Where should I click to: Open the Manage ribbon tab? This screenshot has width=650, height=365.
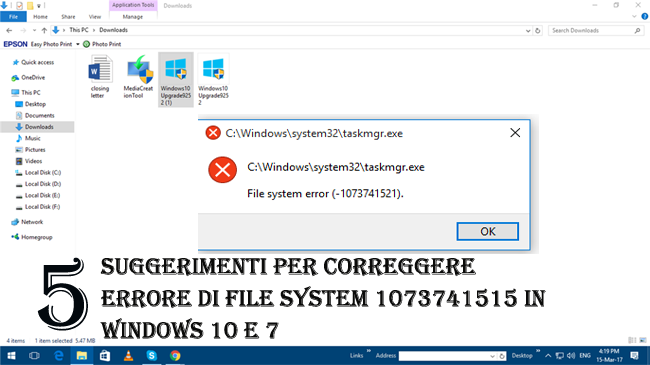coord(133,17)
